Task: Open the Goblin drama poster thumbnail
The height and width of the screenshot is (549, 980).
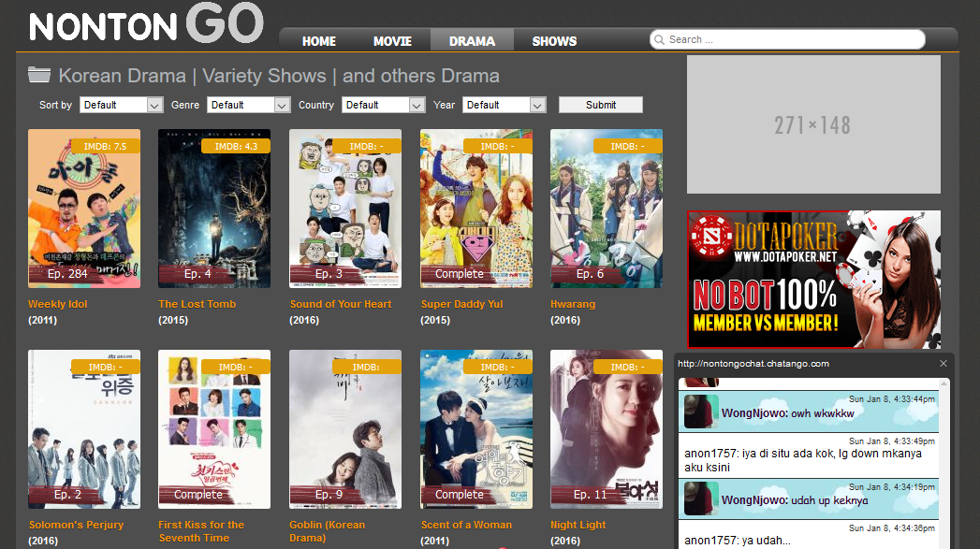Action: click(x=345, y=429)
